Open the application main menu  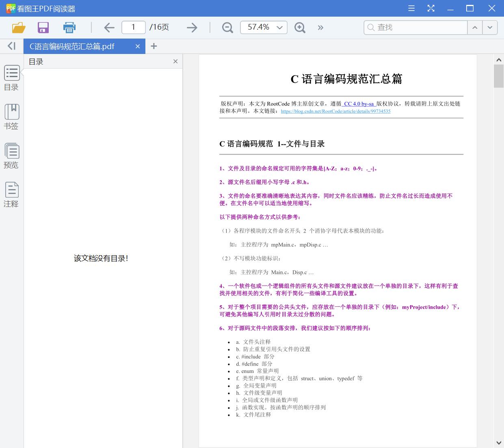[x=411, y=8]
